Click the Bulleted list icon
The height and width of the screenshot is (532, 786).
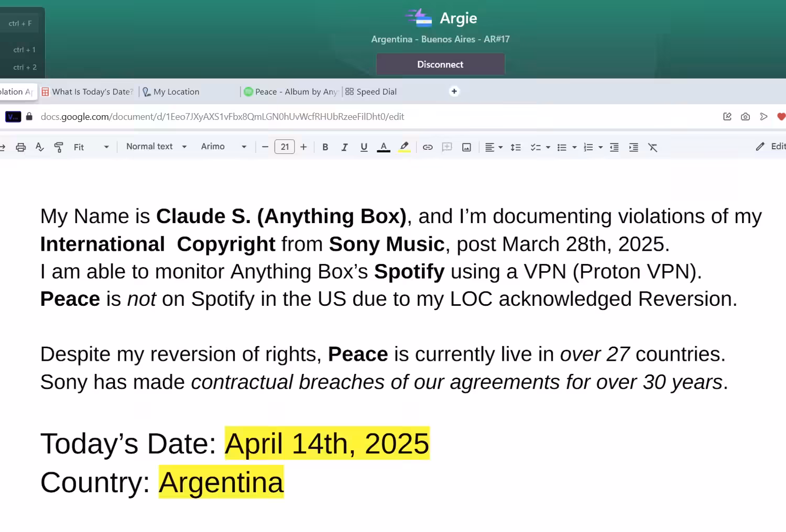[x=562, y=147]
